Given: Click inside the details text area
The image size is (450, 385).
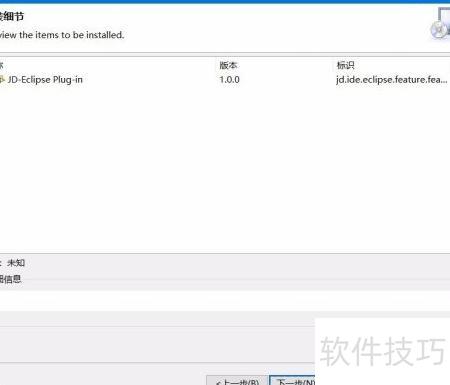Looking at the screenshot, I should (225, 301).
